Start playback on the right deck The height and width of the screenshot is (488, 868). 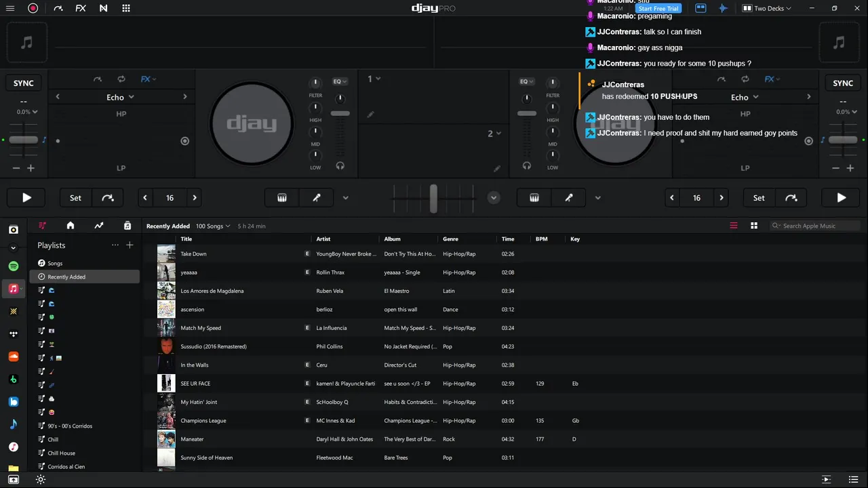(x=841, y=198)
